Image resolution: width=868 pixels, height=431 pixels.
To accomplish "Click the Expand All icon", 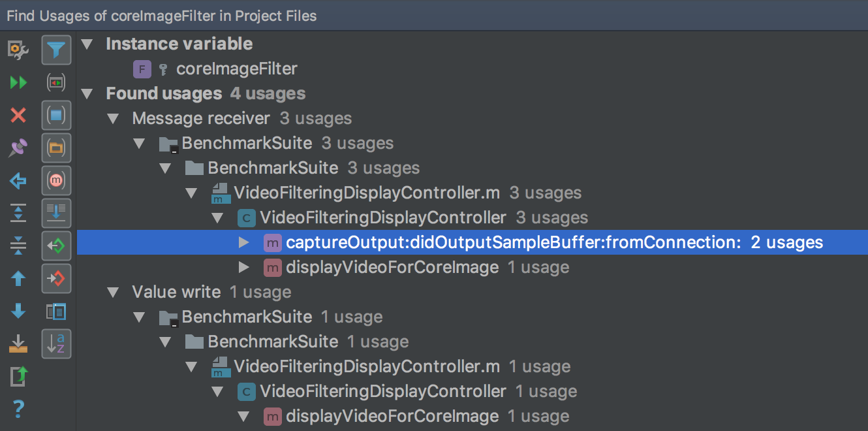I will coord(18,213).
